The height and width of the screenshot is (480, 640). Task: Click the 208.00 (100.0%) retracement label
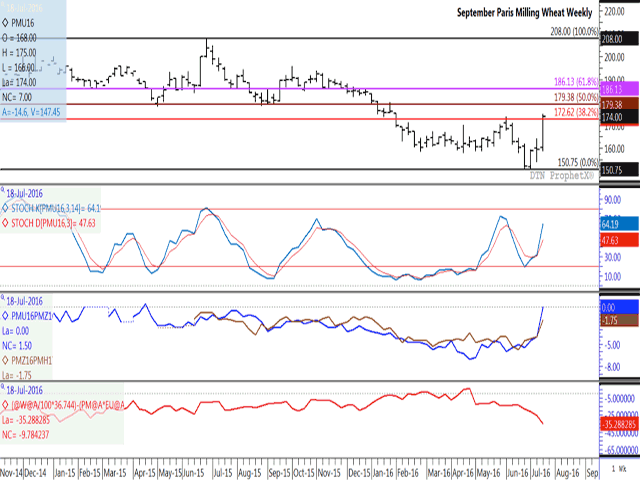click(574, 31)
